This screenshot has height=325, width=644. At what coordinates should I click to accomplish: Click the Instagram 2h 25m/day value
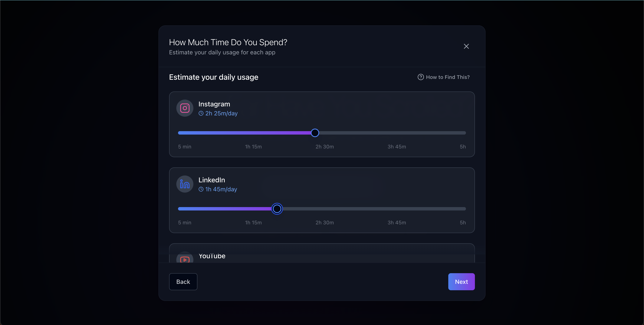click(221, 113)
